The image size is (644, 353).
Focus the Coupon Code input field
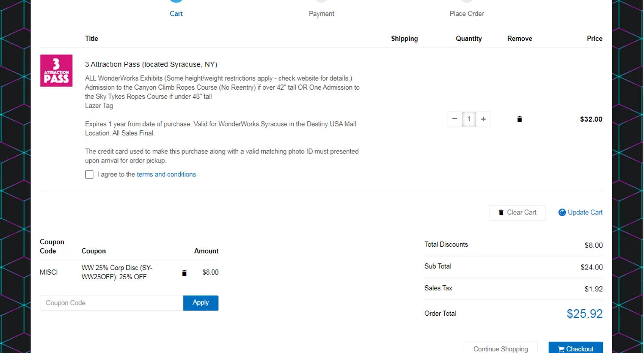click(x=112, y=303)
